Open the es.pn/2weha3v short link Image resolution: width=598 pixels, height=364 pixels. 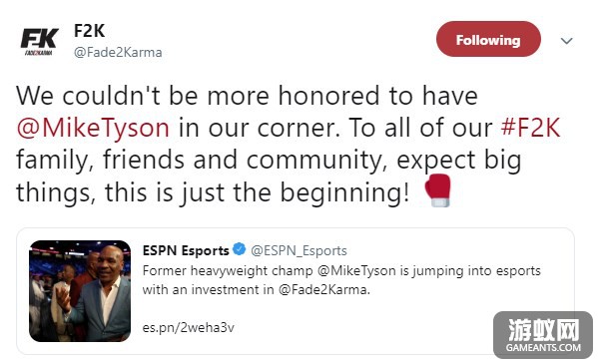click(188, 327)
